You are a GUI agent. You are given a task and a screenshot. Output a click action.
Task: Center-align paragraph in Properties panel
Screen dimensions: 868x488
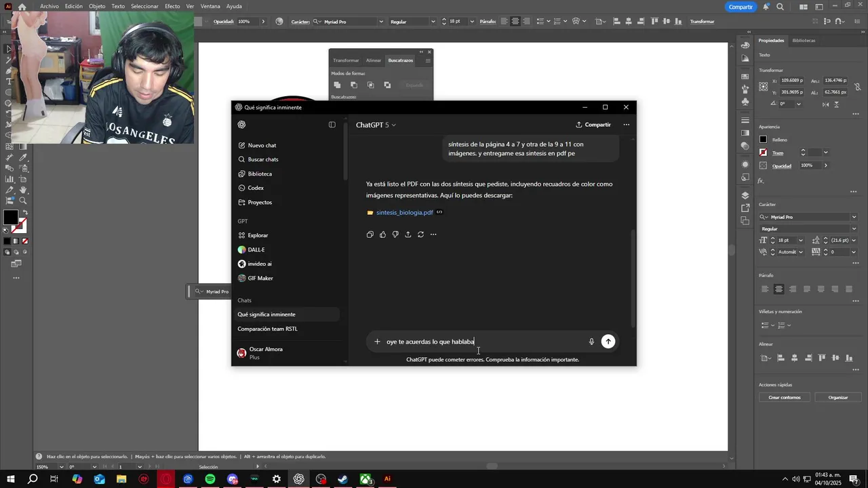coord(778,289)
